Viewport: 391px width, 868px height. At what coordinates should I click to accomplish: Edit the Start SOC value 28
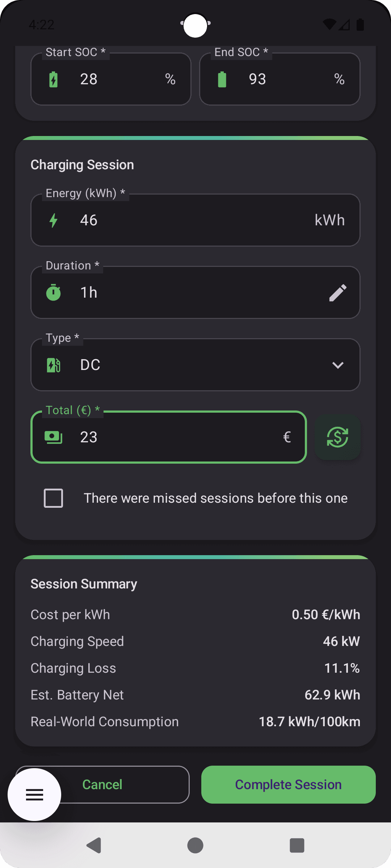coord(116,79)
